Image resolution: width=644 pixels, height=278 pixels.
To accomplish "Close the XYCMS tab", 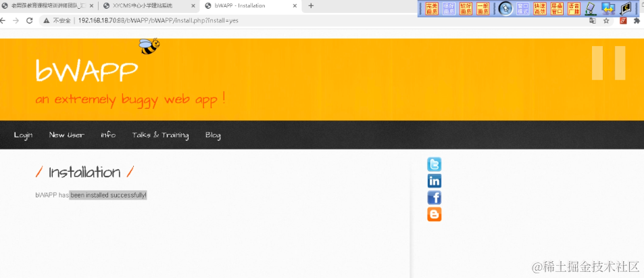I will tap(193, 6).
